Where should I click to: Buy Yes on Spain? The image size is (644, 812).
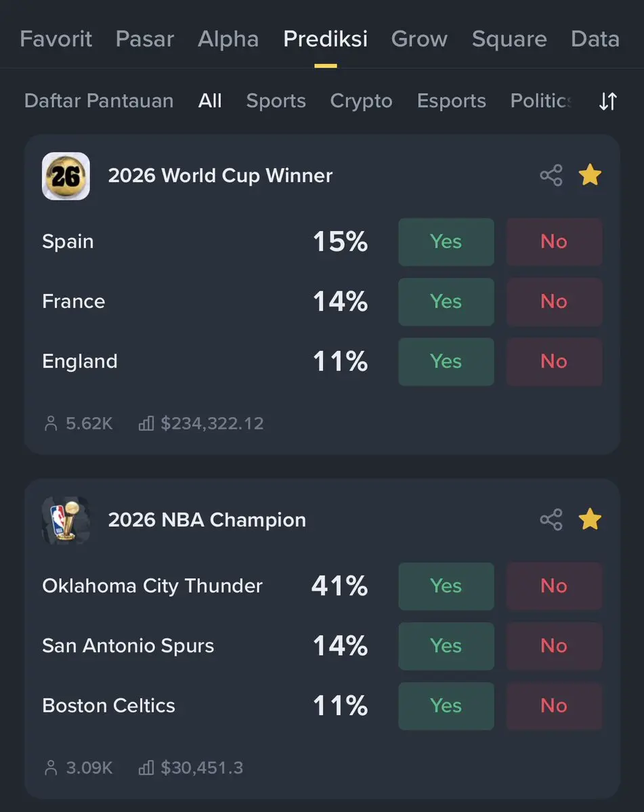coord(446,242)
